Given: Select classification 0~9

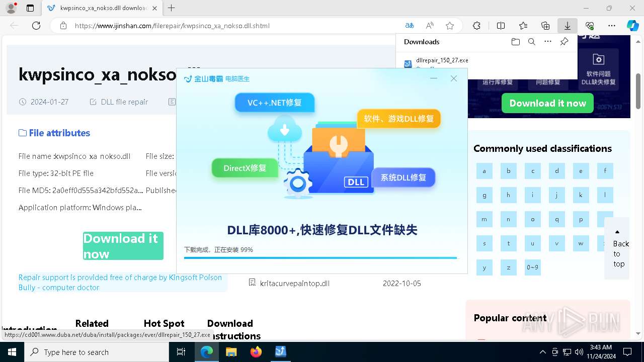Looking at the screenshot, I should [x=533, y=267].
